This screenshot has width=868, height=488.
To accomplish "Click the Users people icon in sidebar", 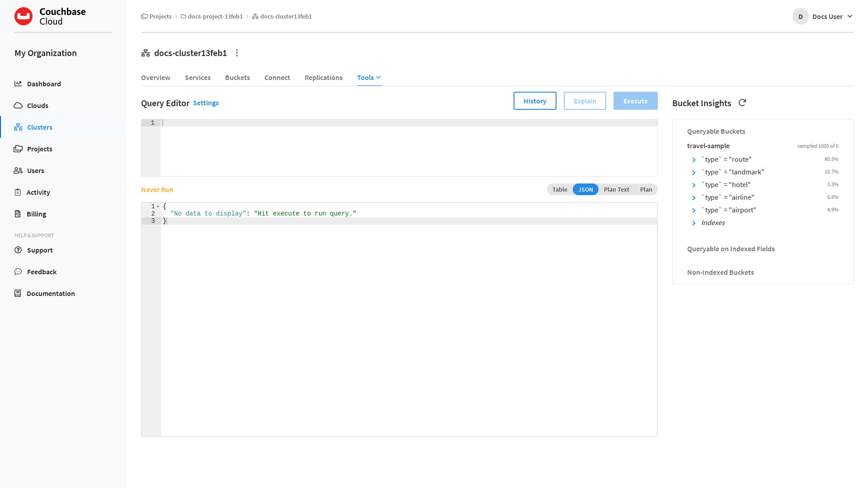I will (18, 170).
